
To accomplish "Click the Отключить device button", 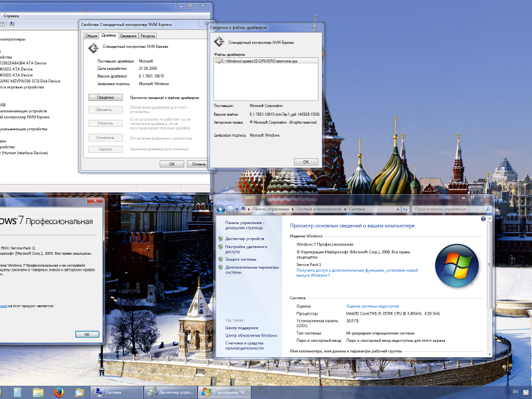I will coord(106,138).
